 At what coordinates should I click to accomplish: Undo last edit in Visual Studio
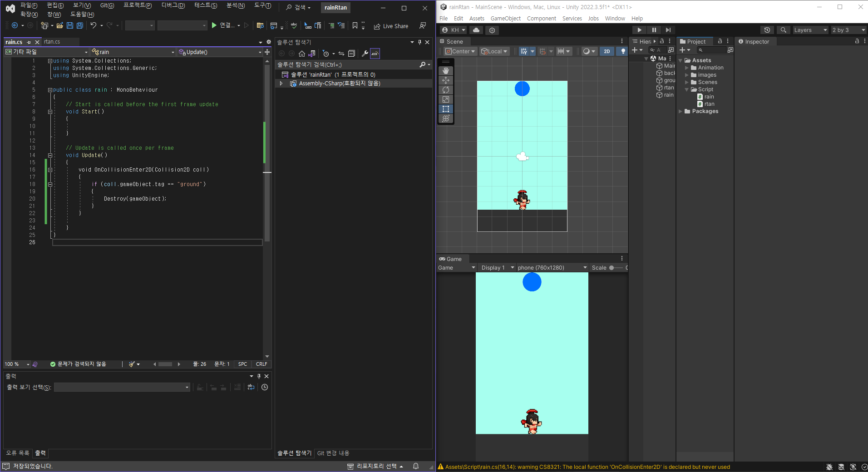pos(94,26)
